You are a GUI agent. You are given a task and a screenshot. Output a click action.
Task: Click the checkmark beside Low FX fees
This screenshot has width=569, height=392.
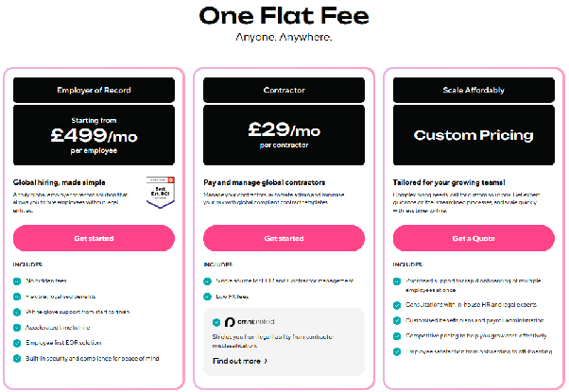207,297
